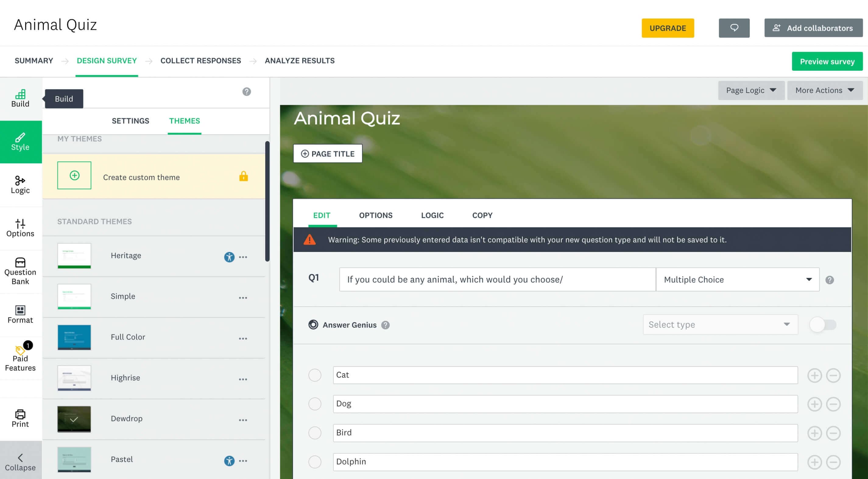The height and width of the screenshot is (479, 868).
Task: Click the accessibility icon next to Heritage
Action: coord(229,257)
